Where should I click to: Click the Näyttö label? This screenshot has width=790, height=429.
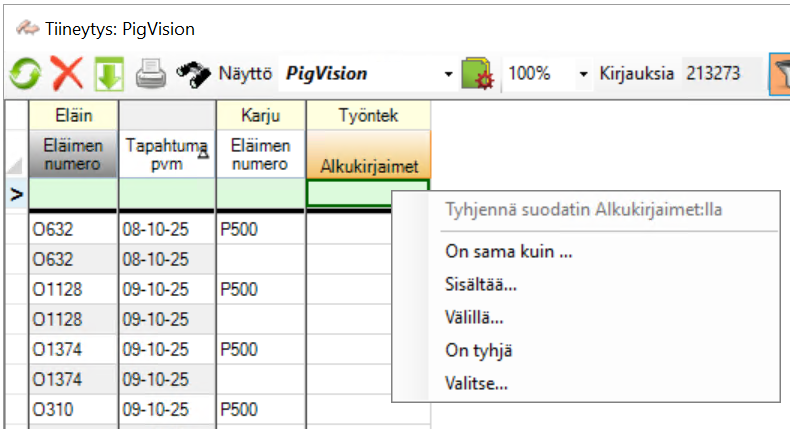245,74
